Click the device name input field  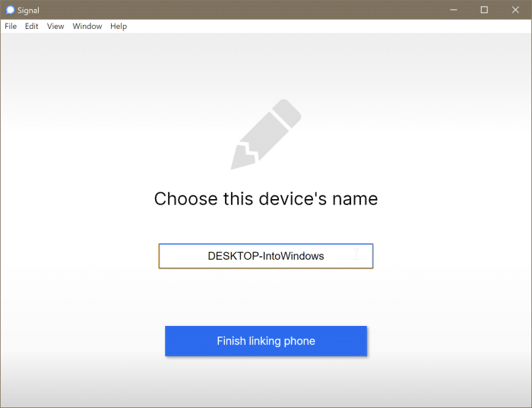pyautogui.click(x=266, y=256)
